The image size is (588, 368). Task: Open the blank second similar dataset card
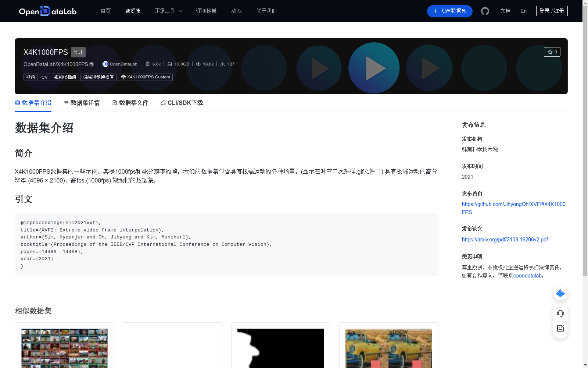172,346
